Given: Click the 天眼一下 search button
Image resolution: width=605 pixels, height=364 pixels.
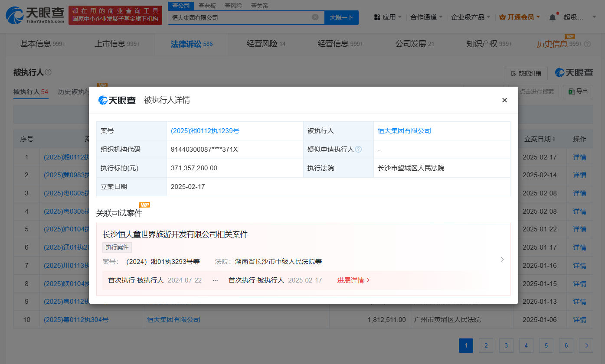Looking at the screenshot, I should coord(341,17).
